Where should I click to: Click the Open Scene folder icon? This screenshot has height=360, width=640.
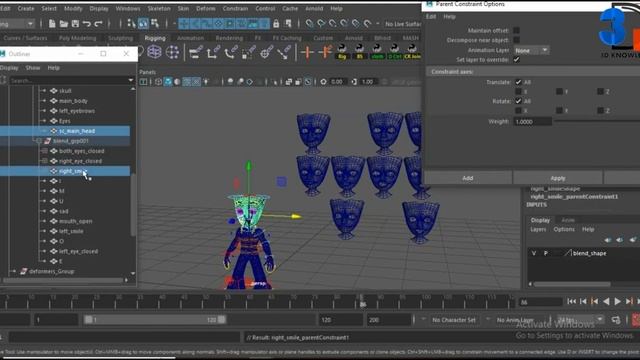coord(64,24)
